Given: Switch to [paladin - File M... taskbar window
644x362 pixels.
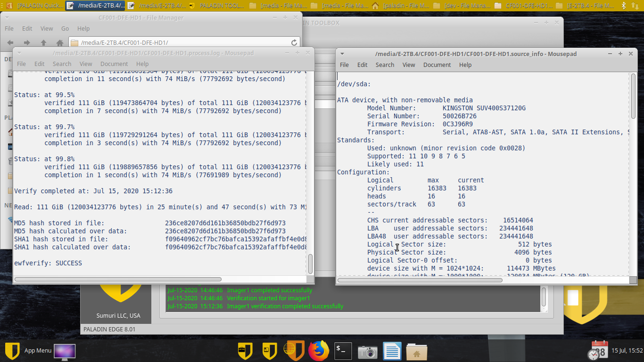Looking at the screenshot, I should pyautogui.click(x=400, y=6).
